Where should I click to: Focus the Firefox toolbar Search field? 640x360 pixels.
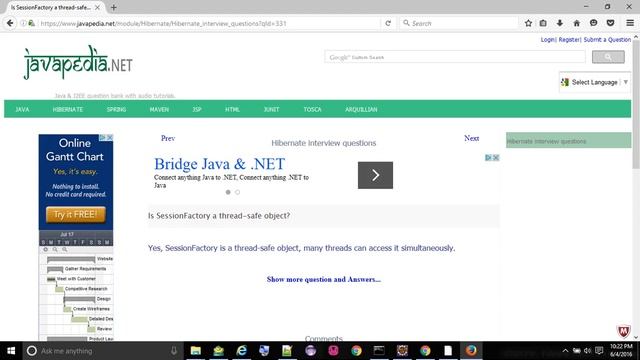point(459,23)
